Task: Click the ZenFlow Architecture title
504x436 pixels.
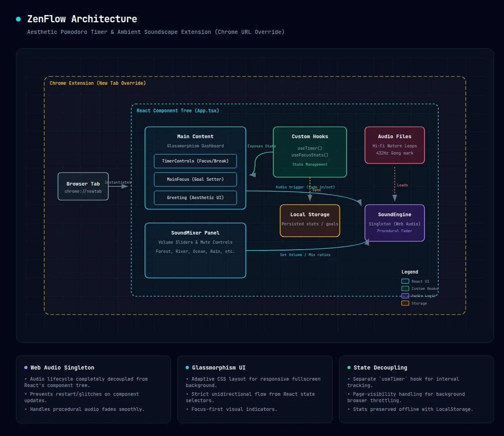Action: [82, 19]
